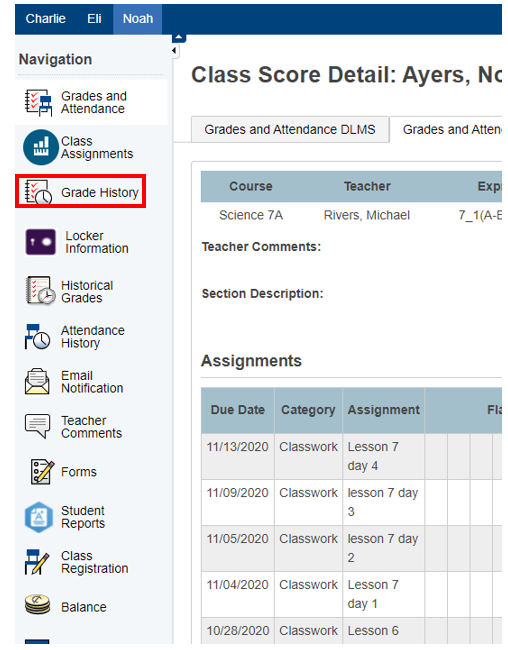This screenshot has height=650, width=508.
Task: Open Attendance History link text
Action: (x=92, y=337)
